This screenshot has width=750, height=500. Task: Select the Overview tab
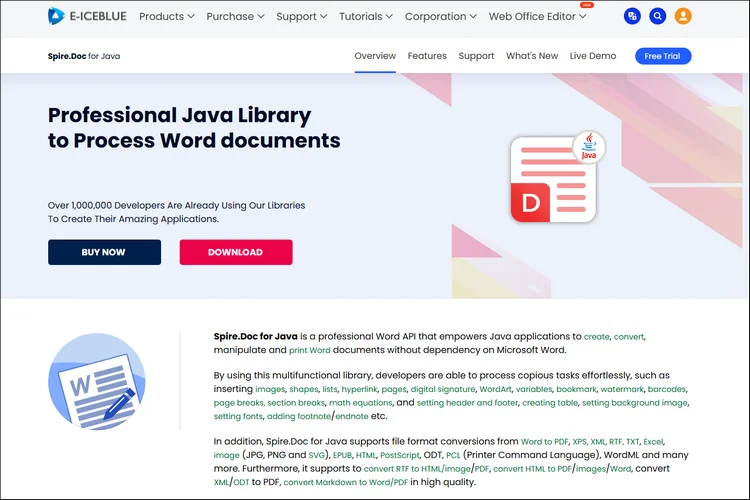[375, 56]
